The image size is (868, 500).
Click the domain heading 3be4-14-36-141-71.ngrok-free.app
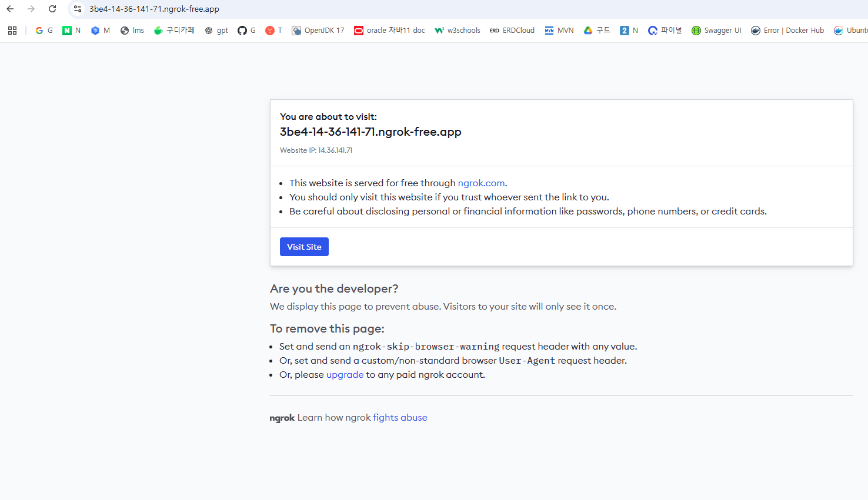coord(370,132)
